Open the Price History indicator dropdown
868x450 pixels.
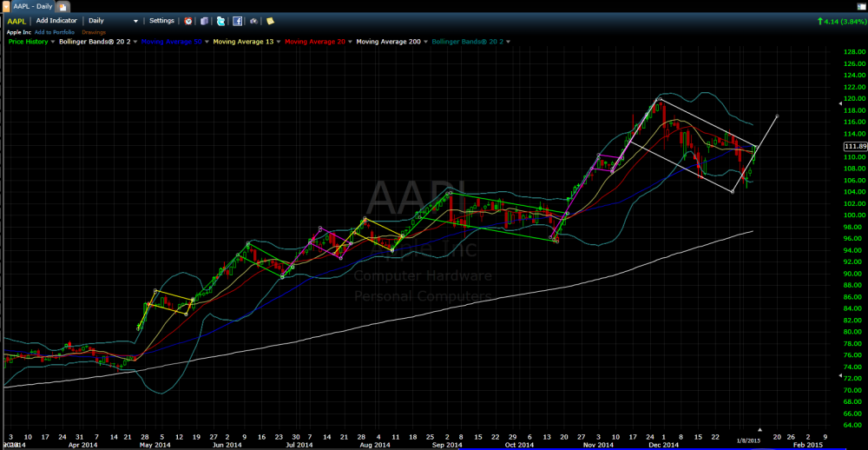pyautogui.click(x=53, y=41)
